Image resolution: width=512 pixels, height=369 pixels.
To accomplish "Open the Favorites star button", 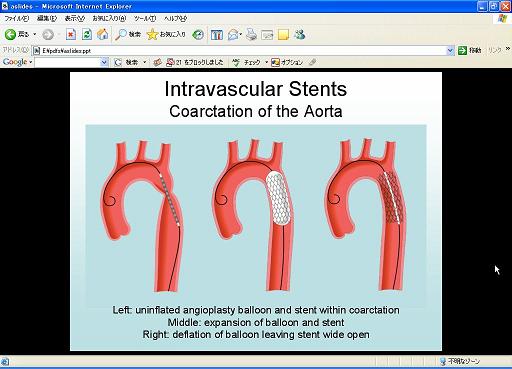I will click(166, 34).
